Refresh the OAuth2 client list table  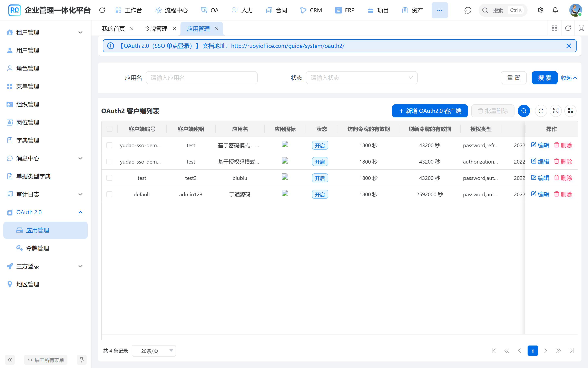[x=541, y=111]
